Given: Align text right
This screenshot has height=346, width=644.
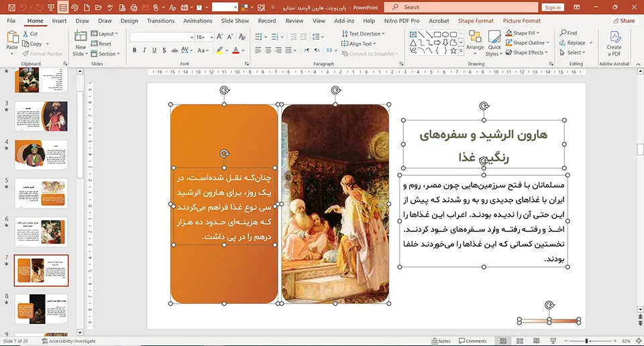Looking at the screenshot, I should (278, 50).
